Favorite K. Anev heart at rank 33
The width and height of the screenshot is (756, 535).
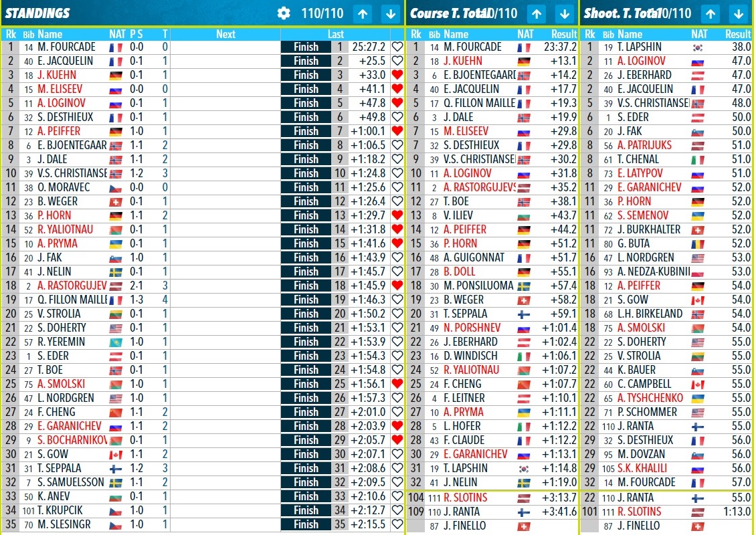coord(397,496)
